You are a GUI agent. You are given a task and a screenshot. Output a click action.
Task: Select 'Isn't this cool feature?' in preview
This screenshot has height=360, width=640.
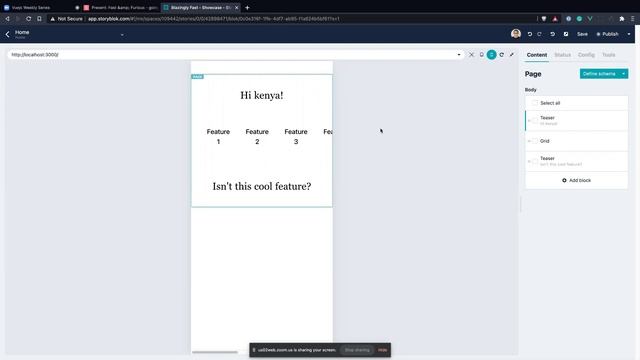tap(262, 187)
